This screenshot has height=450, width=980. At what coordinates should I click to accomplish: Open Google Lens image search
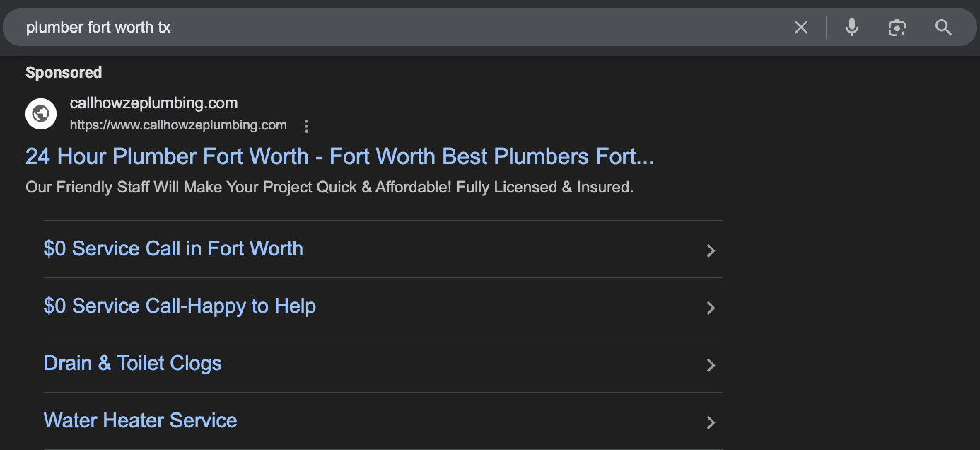pyautogui.click(x=897, y=27)
